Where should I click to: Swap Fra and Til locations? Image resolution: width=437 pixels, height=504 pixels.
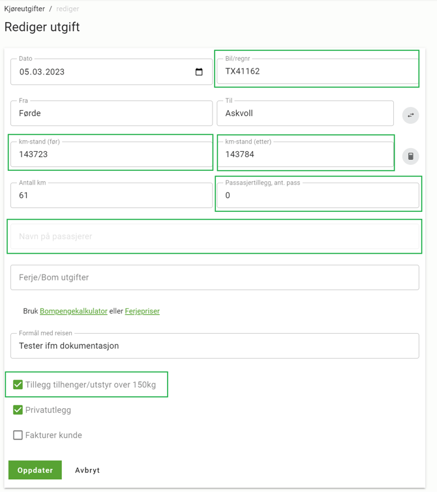411,115
